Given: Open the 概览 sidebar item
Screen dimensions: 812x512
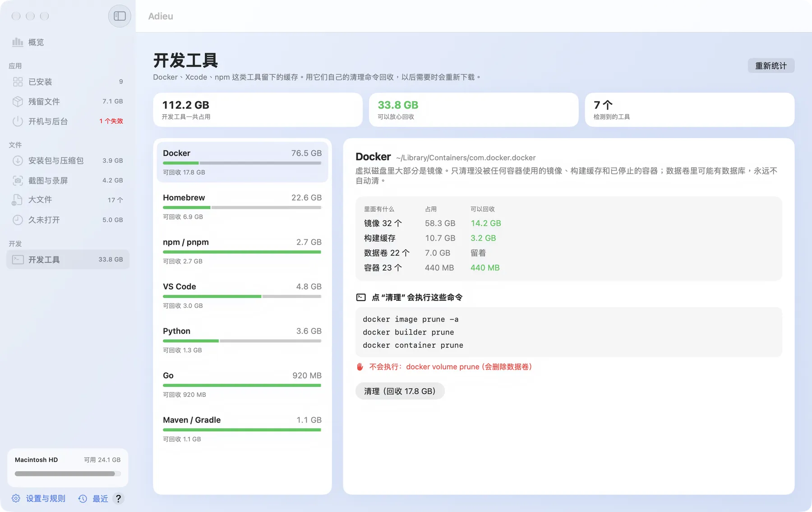Looking at the screenshot, I should pyautogui.click(x=68, y=42).
